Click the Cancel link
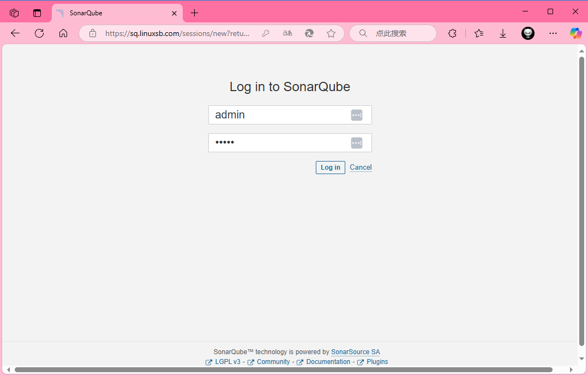This screenshot has height=376, width=588. [x=361, y=168]
